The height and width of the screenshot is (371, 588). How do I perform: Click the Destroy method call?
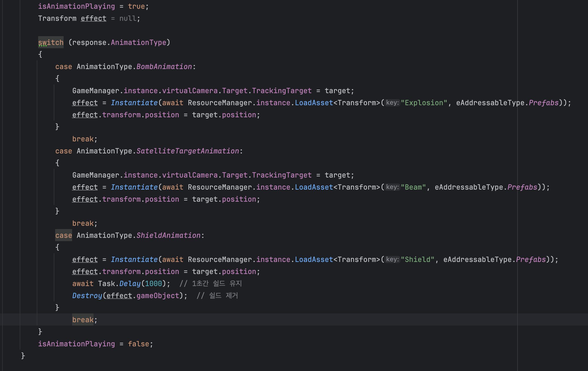[87, 296]
